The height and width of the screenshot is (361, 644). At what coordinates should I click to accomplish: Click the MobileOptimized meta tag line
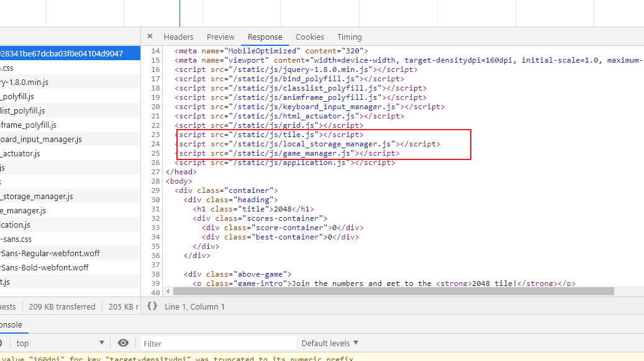[x=271, y=51]
